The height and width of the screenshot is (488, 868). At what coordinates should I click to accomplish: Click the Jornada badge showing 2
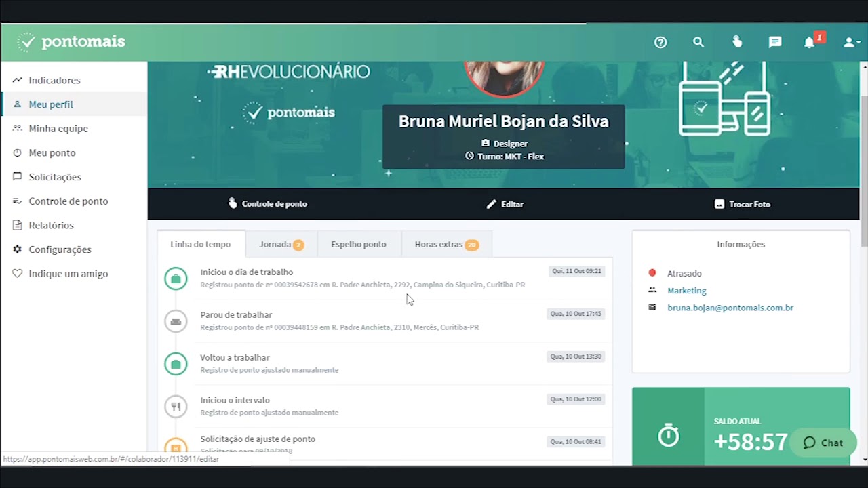click(x=298, y=245)
